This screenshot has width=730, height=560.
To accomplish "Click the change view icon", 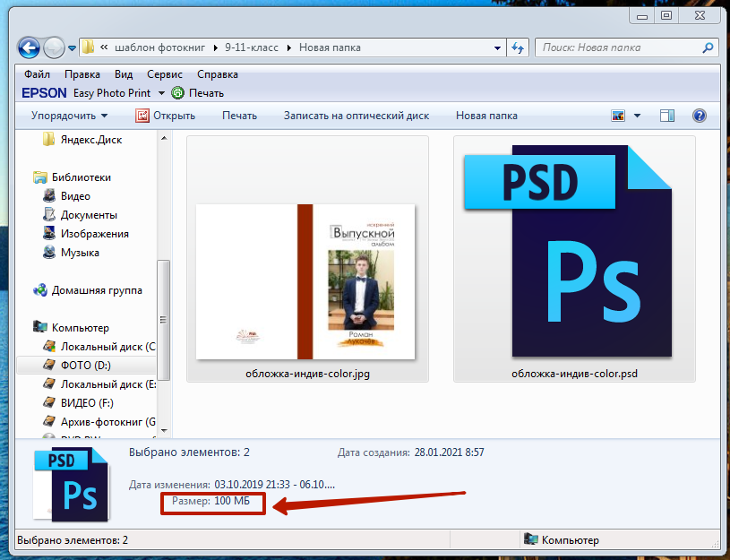I will (x=618, y=116).
